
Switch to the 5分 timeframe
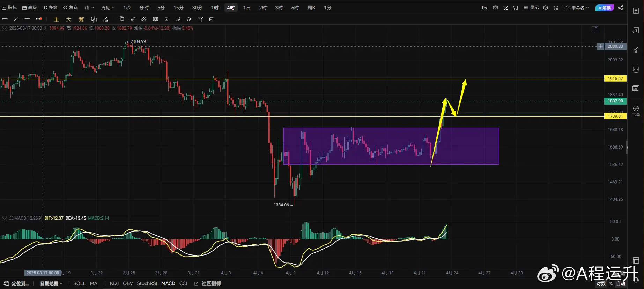click(x=161, y=8)
